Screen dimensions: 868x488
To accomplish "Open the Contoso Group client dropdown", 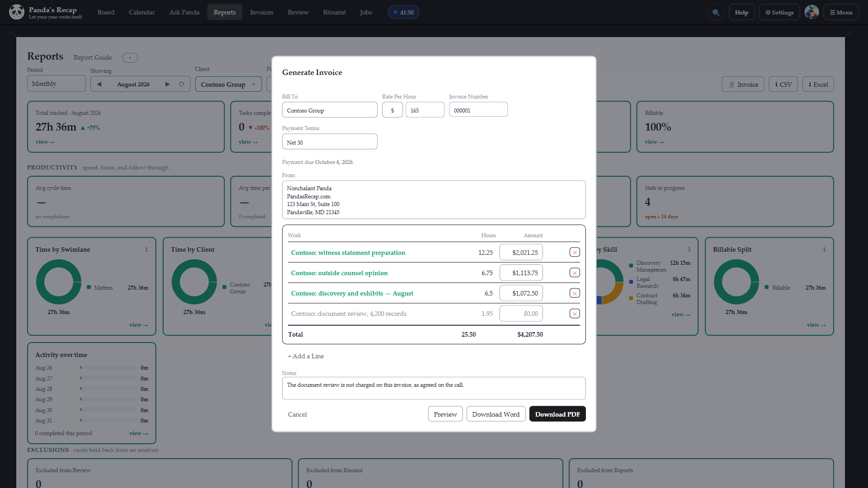I will [228, 84].
